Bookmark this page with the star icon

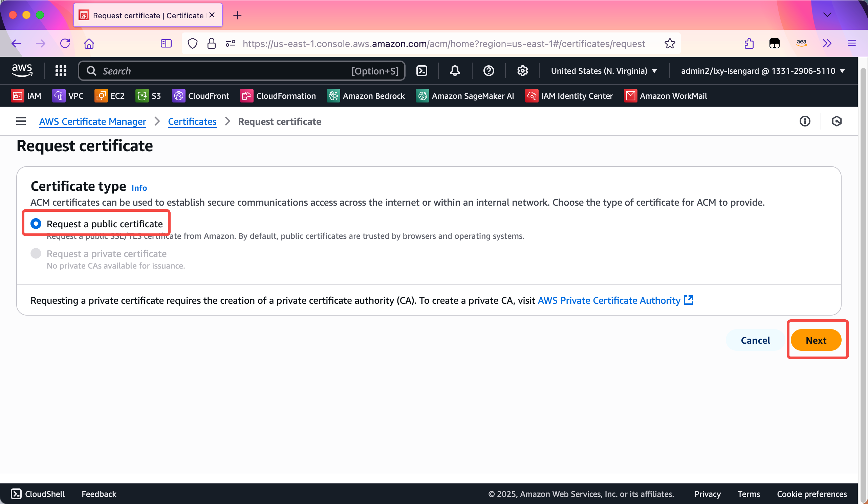tap(670, 43)
